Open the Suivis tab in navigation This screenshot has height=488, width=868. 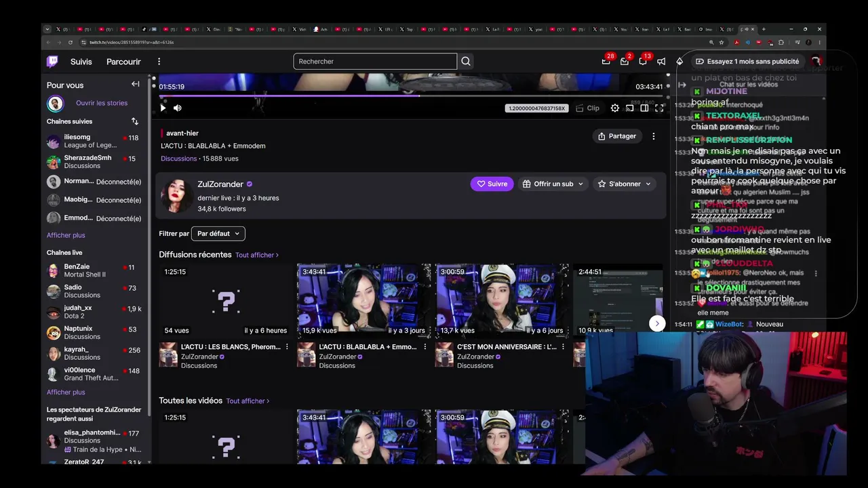tap(81, 62)
